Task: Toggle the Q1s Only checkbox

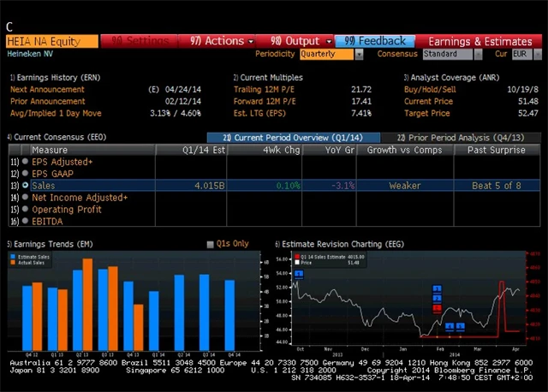Action: [x=211, y=244]
